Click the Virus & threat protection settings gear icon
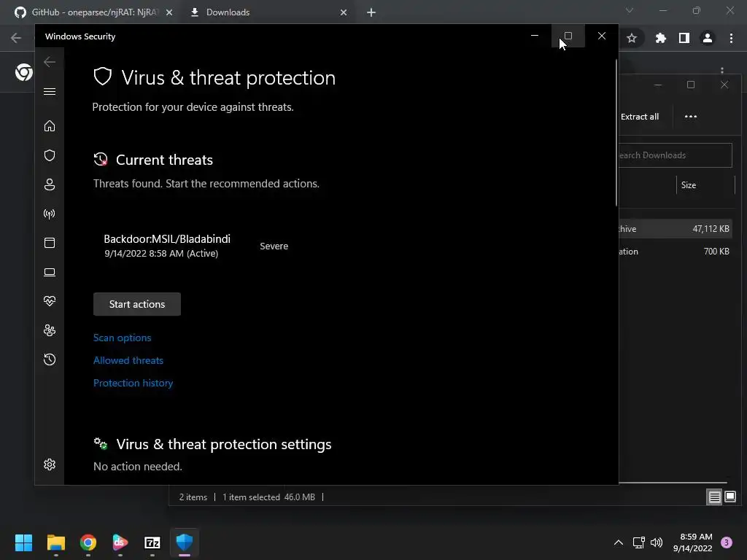 101,444
